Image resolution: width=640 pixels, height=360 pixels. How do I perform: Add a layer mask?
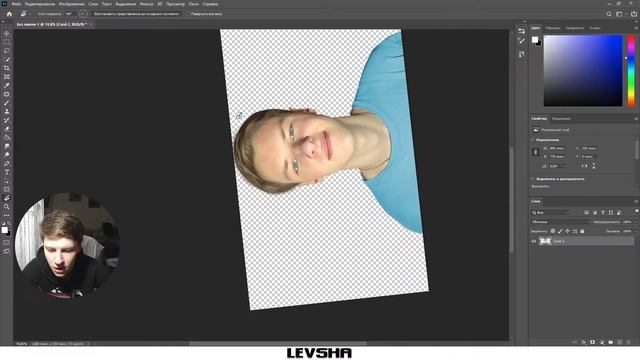[593, 342]
